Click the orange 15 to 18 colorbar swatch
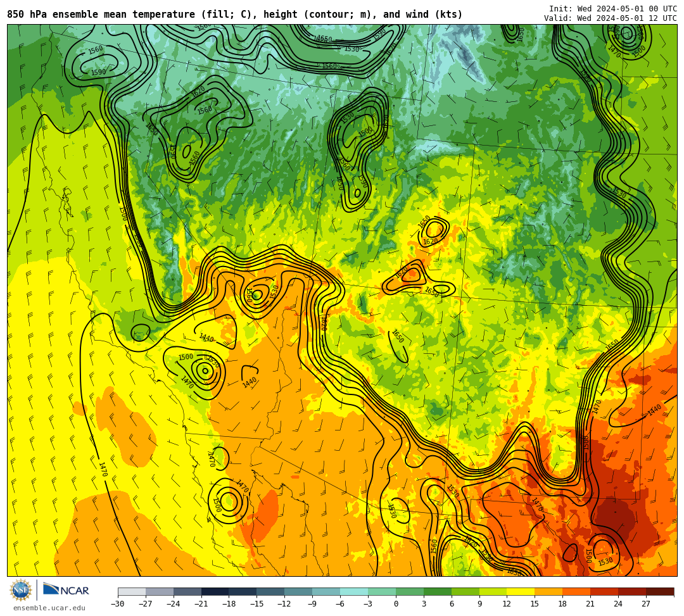Screen dimensions: 684x616 (x=548, y=591)
